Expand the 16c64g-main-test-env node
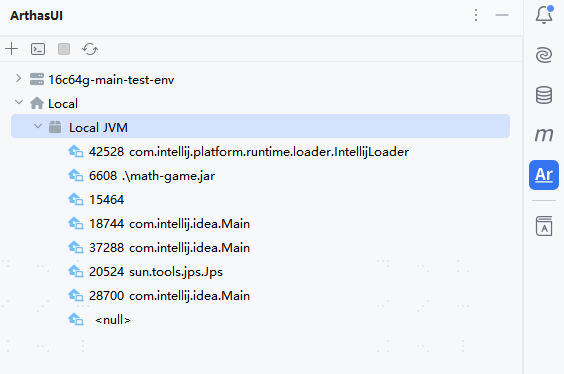Image resolution: width=564 pixels, height=374 pixels. (x=19, y=78)
